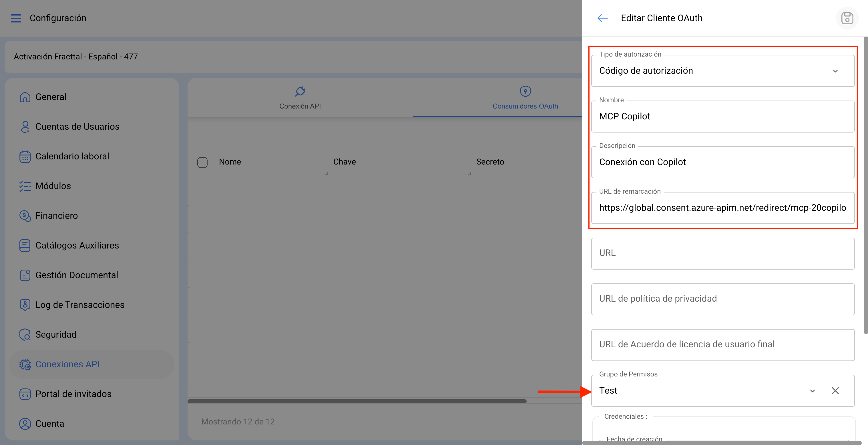This screenshot has height=445, width=868.
Task: Select Portal de invitados in the sidebar
Action: click(92, 394)
